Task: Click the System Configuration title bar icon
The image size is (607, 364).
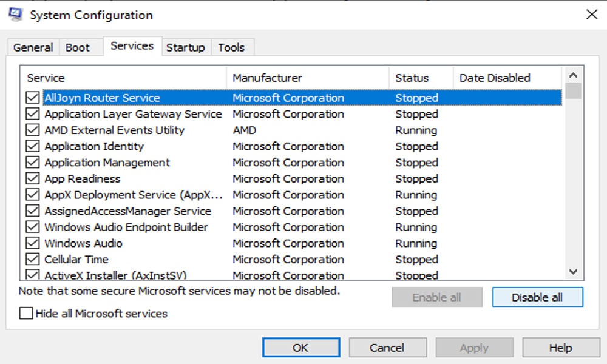Action: (x=16, y=15)
